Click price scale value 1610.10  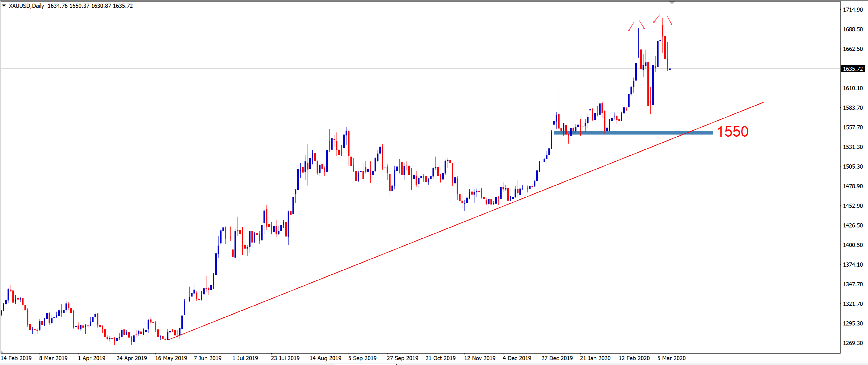tap(853, 88)
